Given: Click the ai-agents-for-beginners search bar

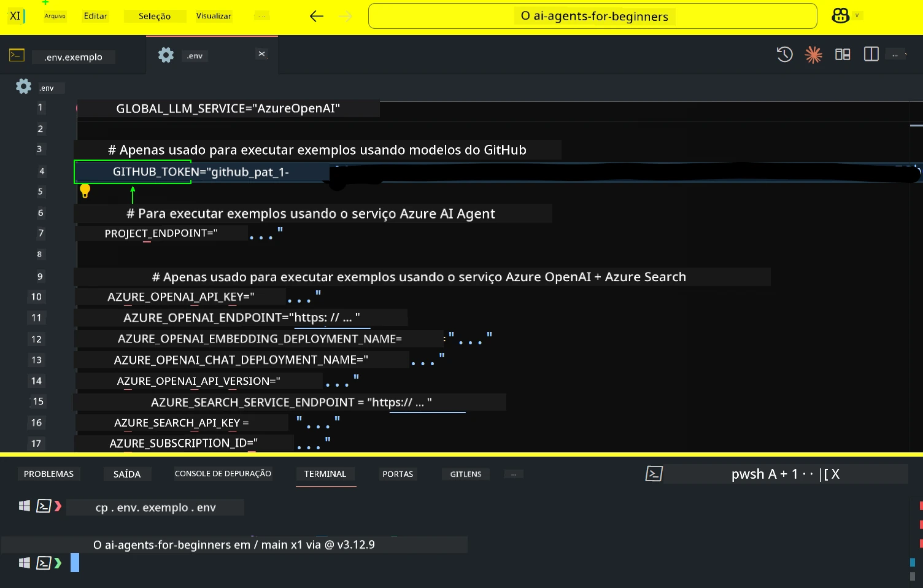Looking at the screenshot, I should point(592,16).
